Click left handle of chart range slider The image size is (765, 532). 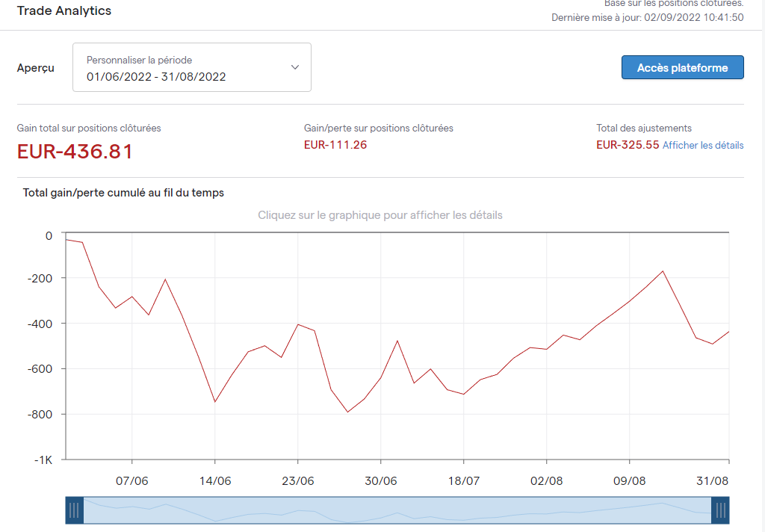74,510
